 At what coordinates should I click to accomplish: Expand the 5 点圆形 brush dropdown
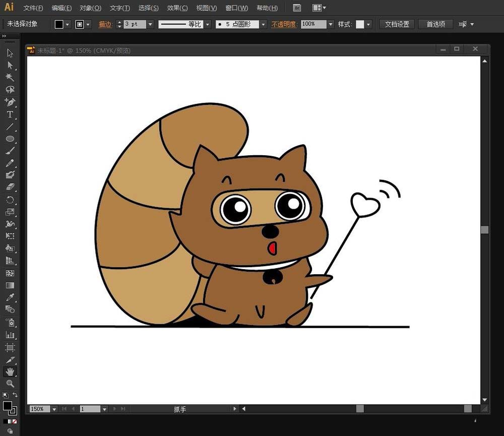[263, 24]
